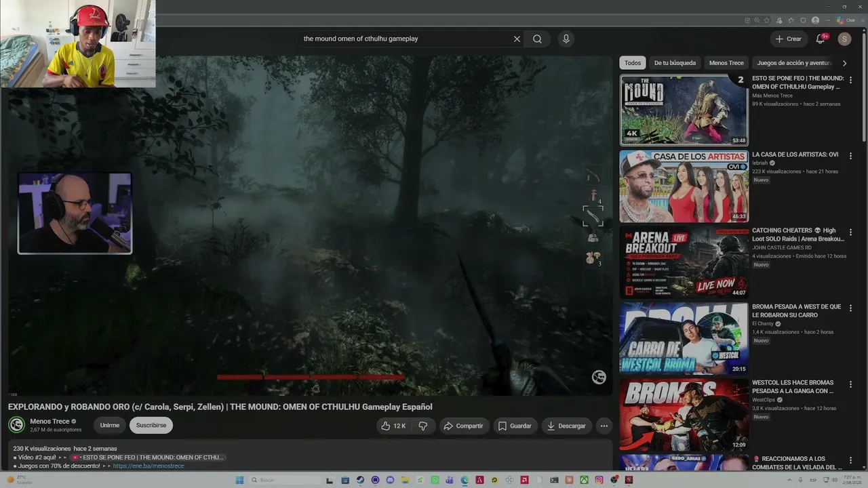
Task: Open the ESTO SE PONE FEO description link
Action: (x=148, y=457)
